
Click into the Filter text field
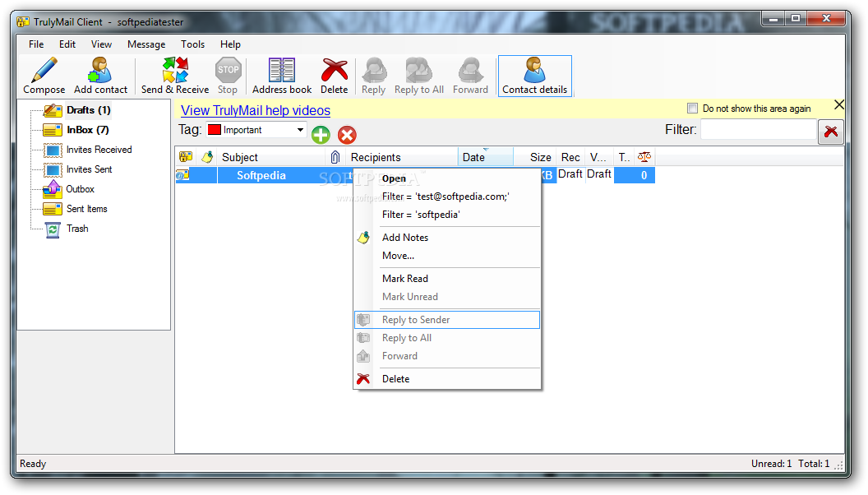click(759, 130)
